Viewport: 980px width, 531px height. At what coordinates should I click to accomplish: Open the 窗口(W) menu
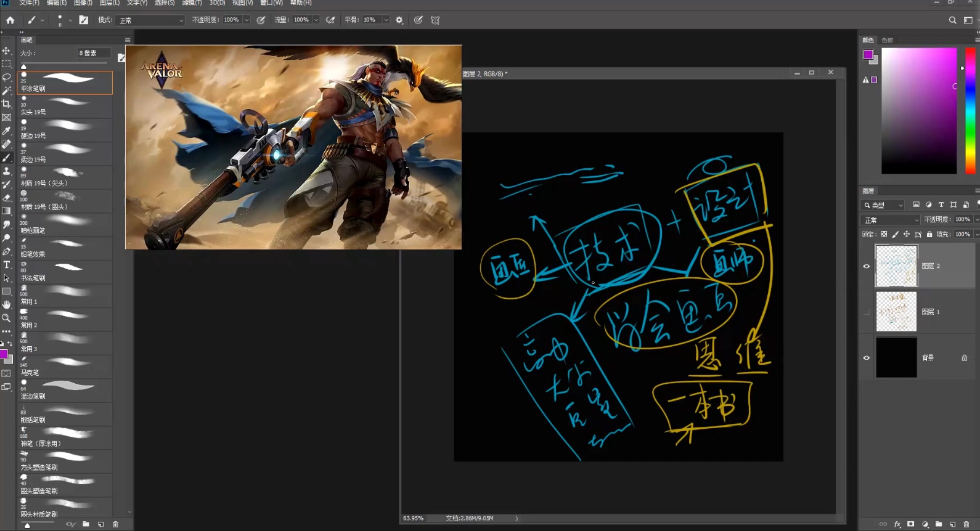271,3
